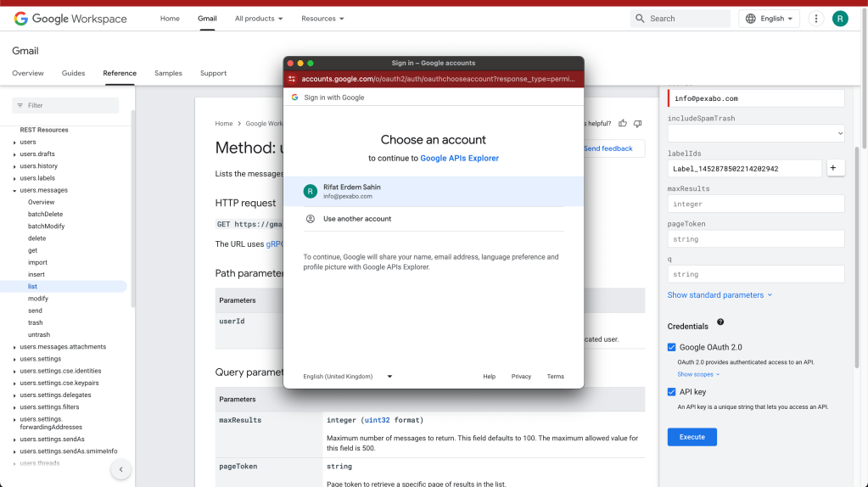The width and height of the screenshot is (868, 487).
Task: Click the Credentials help question icon
Action: point(720,322)
